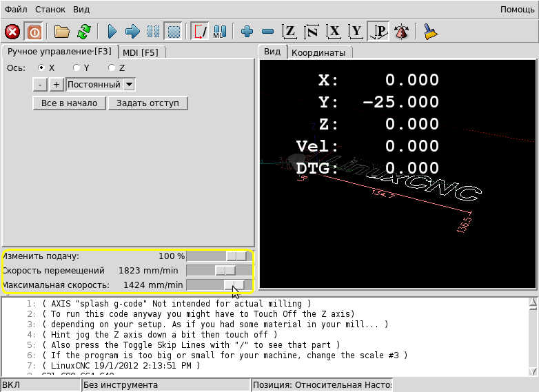The height and width of the screenshot is (392, 539).
Task: Adjust the Максимальная скорость slider
Action: (234, 285)
